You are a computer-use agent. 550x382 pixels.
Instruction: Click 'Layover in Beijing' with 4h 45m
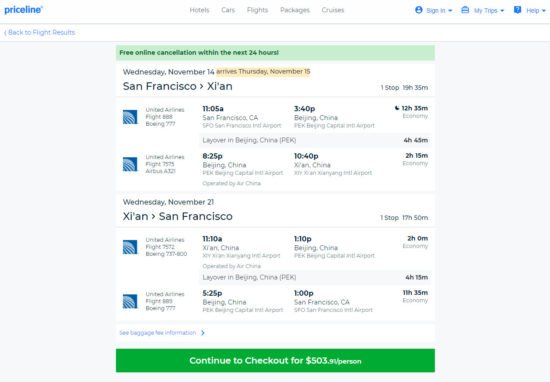[315, 140]
